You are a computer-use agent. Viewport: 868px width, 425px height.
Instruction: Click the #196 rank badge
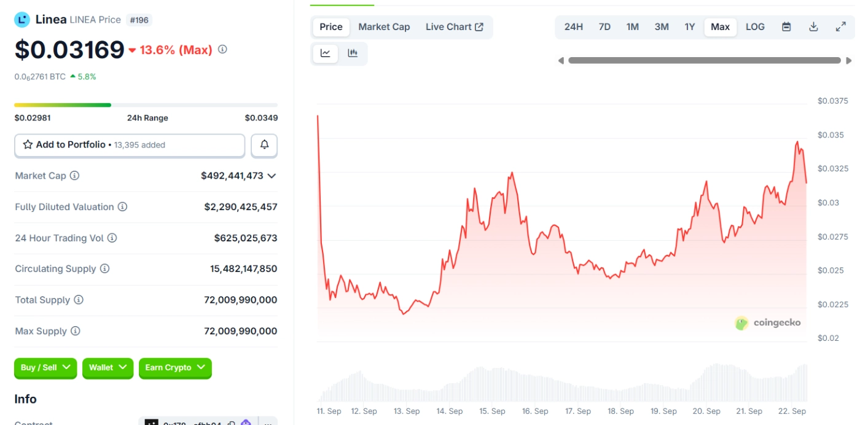(139, 20)
